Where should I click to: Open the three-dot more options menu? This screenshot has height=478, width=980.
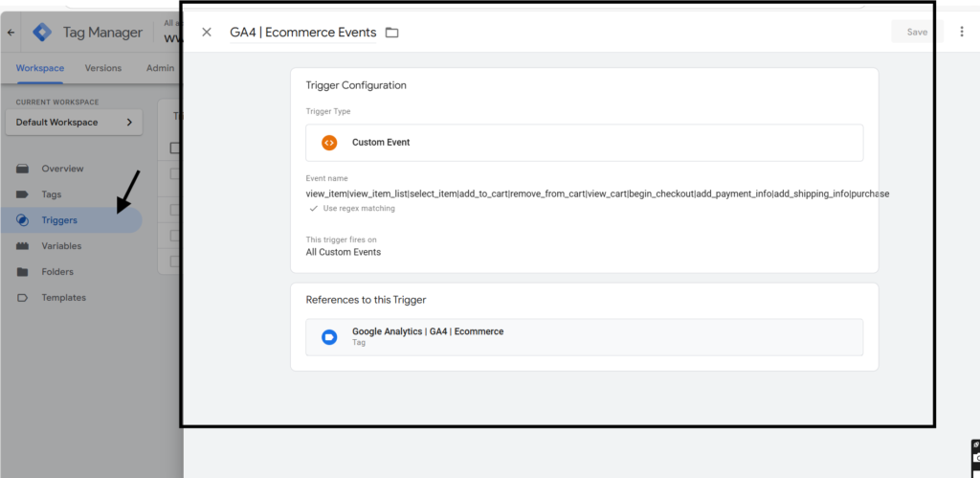point(962,32)
